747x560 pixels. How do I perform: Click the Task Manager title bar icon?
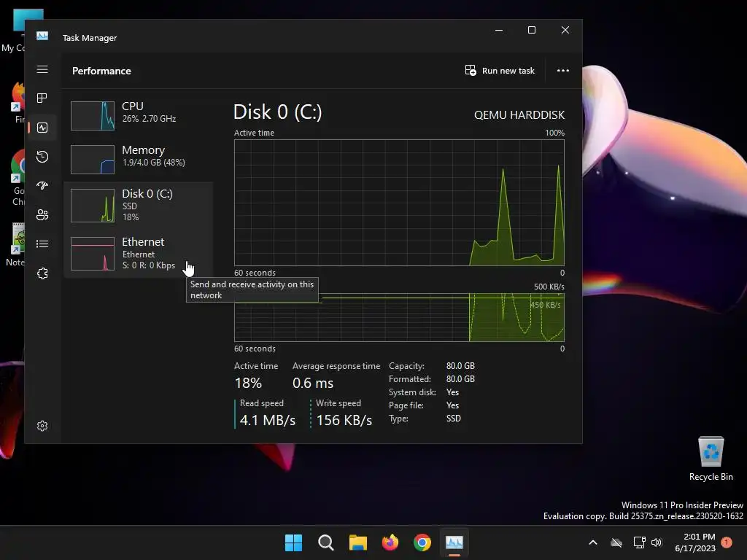[x=42, y=36]
